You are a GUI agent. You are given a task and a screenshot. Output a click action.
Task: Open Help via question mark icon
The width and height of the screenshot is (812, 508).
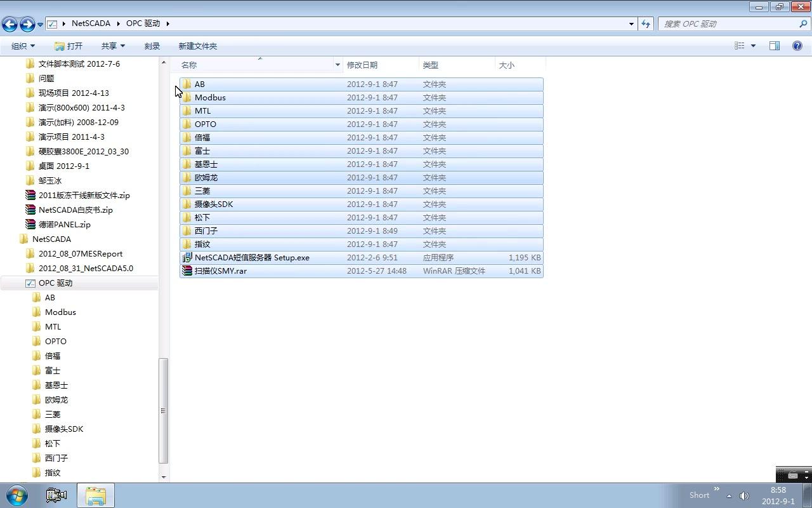pyautogui.click(x=797, y=46)
